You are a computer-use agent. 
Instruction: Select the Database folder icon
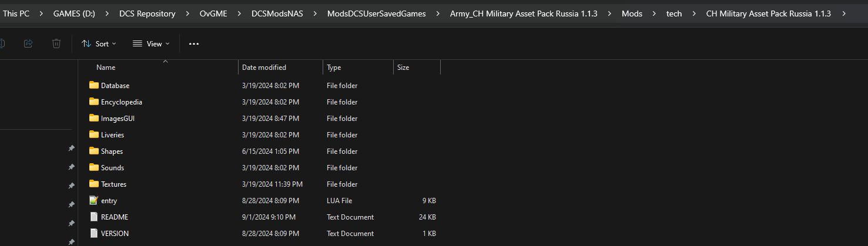click(x=94, y=85)
